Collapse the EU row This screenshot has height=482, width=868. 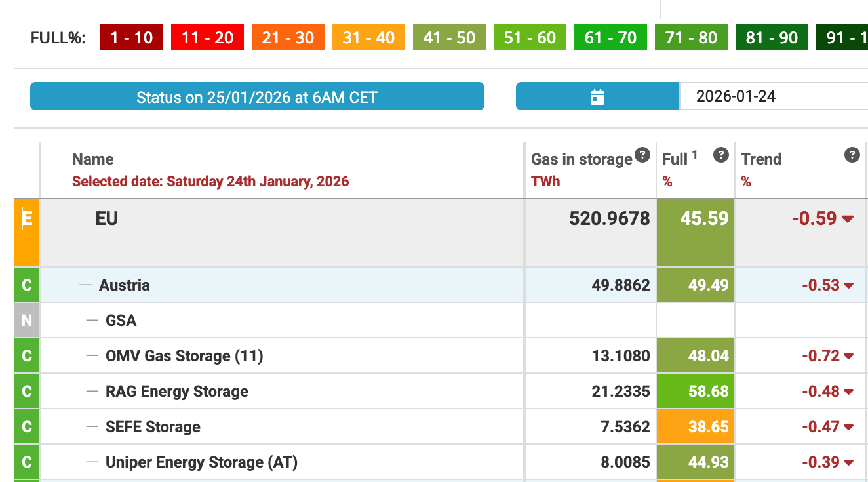(80, 218)
